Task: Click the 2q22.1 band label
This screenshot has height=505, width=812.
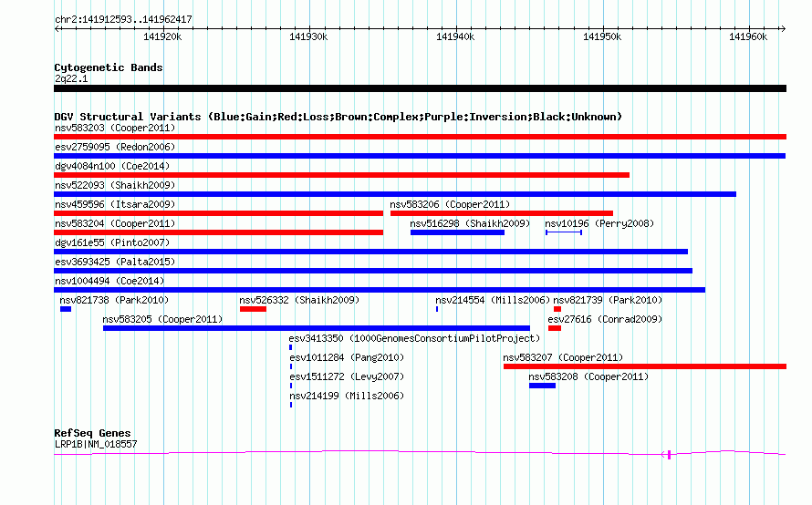Action: pos(71,78)
